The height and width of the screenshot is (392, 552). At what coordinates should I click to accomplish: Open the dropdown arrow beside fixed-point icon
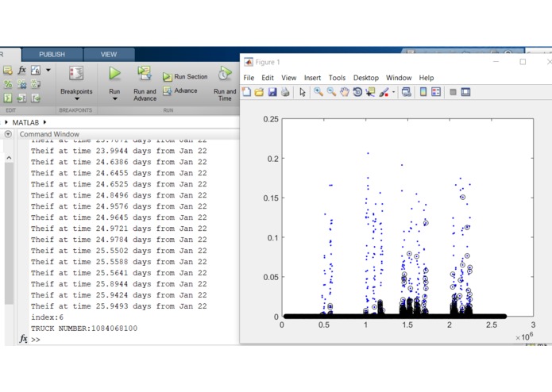pyautogui.click(x=48, y=71)
